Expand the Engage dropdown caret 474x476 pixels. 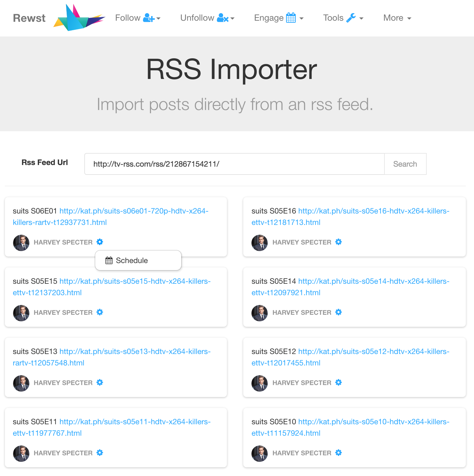point(301,19)
